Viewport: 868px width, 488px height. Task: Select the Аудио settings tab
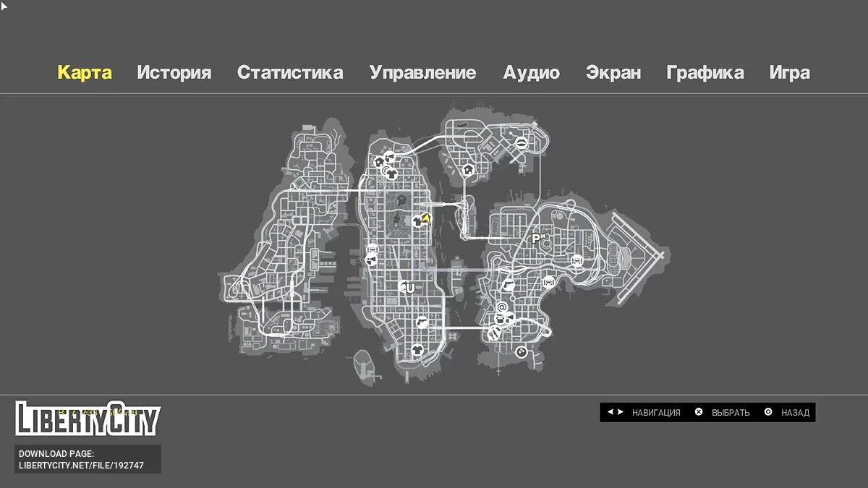point(532,72)
